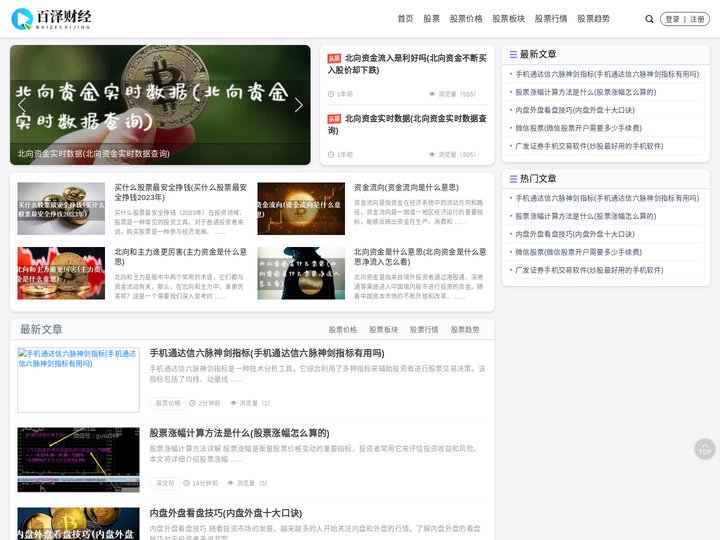Click carousel caption 北向资金实时数据(北向资金实时数据查询)

94,154
